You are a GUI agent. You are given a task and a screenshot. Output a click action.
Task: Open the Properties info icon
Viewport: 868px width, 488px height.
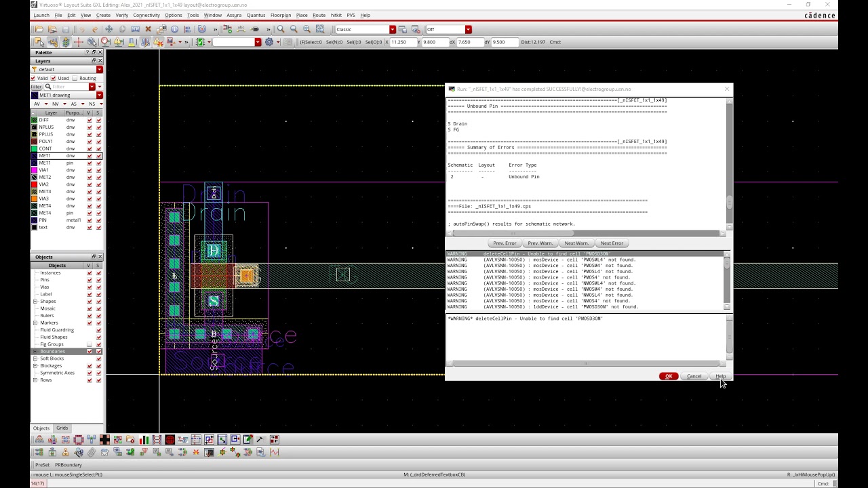tap(174, 29)
